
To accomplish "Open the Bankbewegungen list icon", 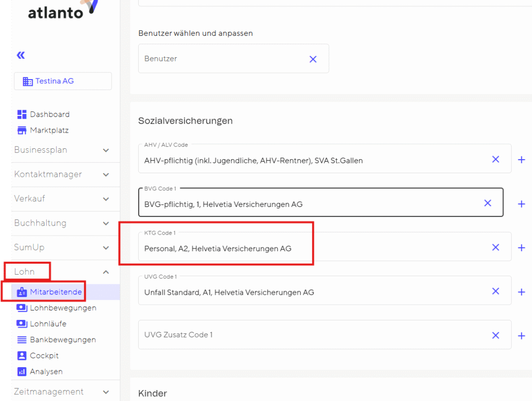I will click(22, 340).
